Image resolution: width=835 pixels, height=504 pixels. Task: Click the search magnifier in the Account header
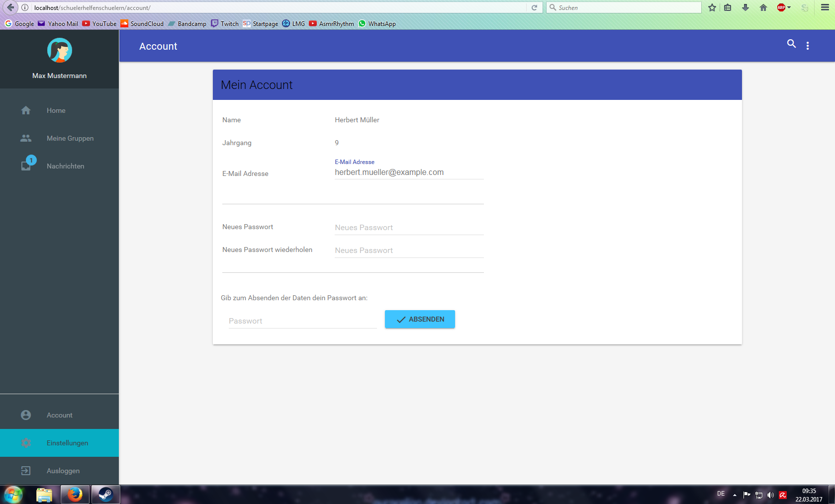(x=791, y=44)
